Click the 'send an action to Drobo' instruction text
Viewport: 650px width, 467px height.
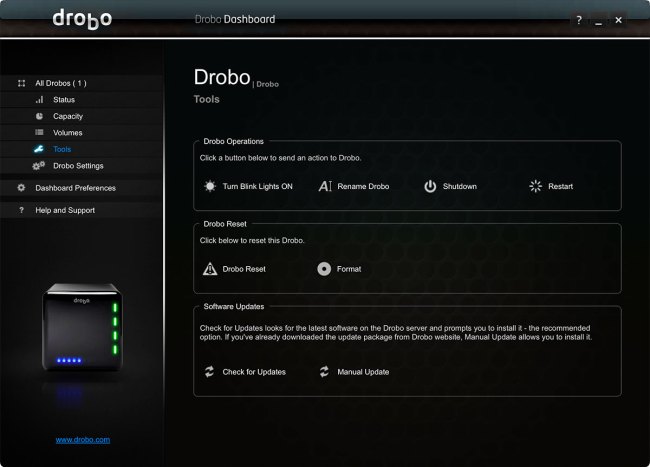tap(281, 158)
